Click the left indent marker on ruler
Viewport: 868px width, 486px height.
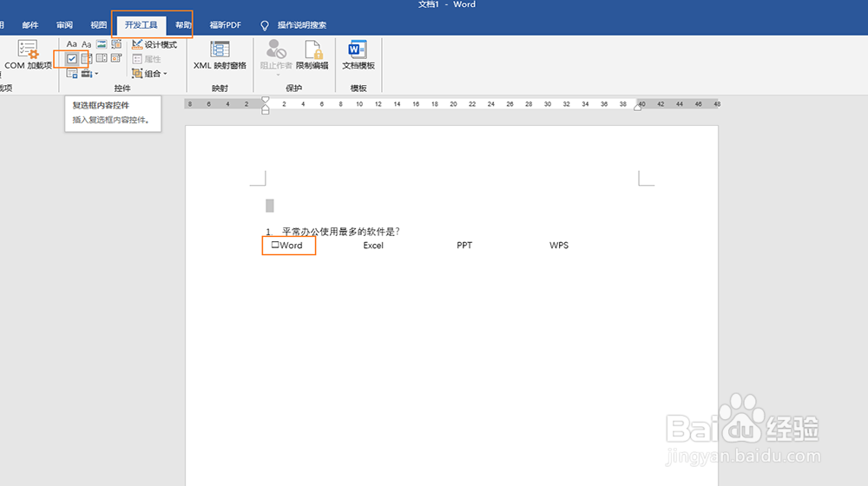(x=265, y=110)
